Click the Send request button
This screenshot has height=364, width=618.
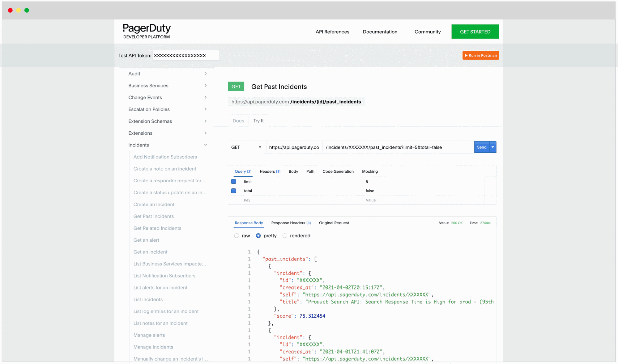pos(481,147)
